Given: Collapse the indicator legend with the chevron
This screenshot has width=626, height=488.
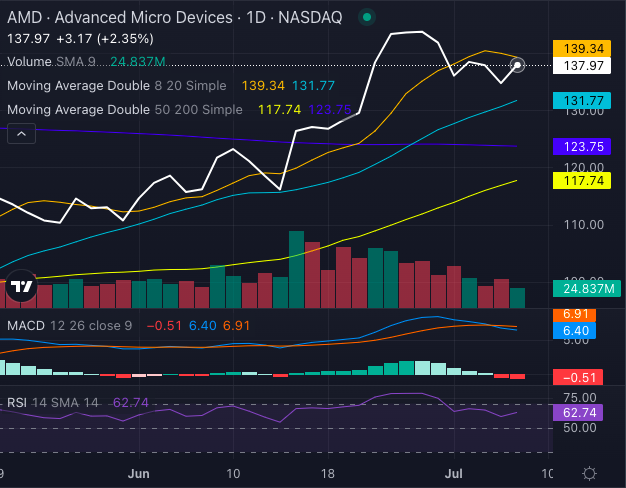Looking at the screenshot, I should [22, 134].
